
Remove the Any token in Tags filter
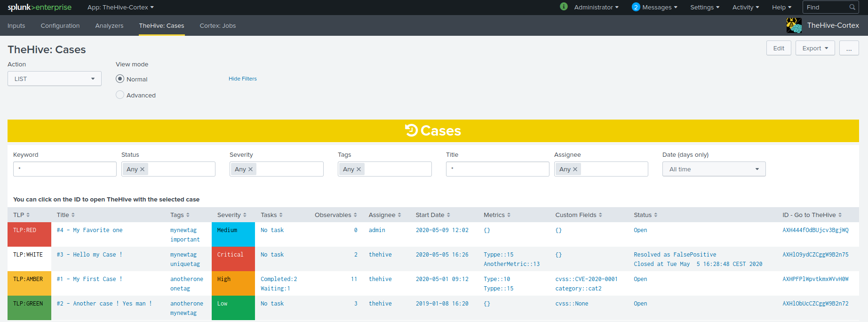359,169
